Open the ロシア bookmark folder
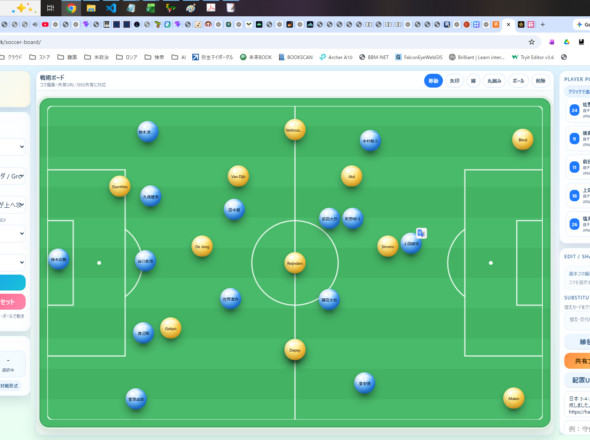Image resolution: width=590 pixels, height=440 pixels. pos(126,57)
